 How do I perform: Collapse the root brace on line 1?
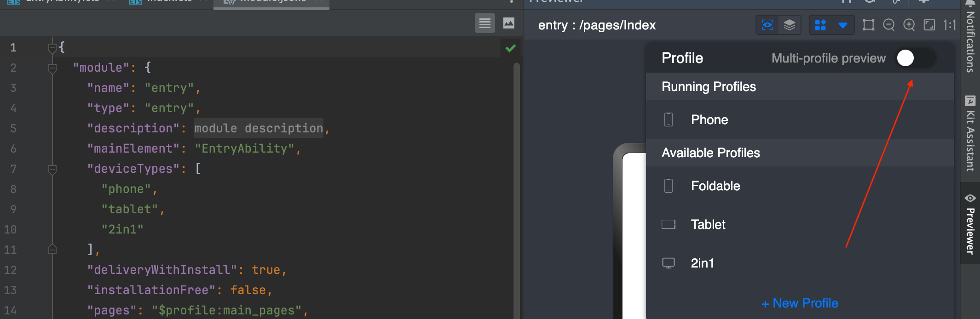coord(52,47)
